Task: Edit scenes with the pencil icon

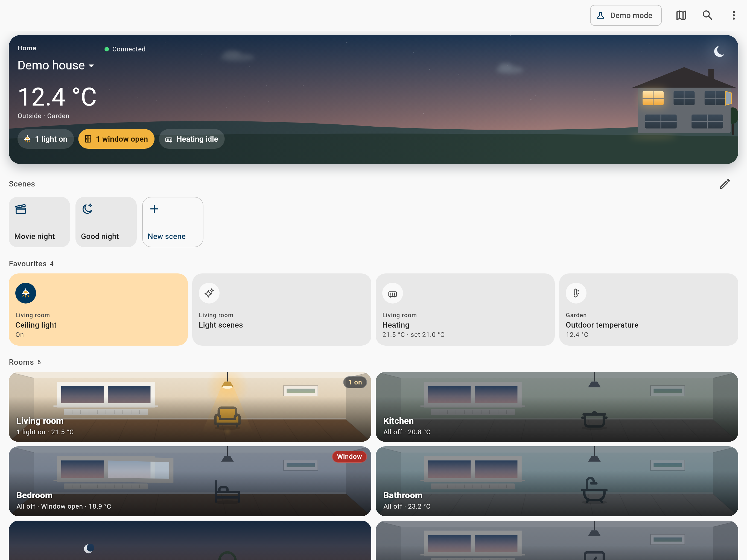Action: (x=725, y=184)
